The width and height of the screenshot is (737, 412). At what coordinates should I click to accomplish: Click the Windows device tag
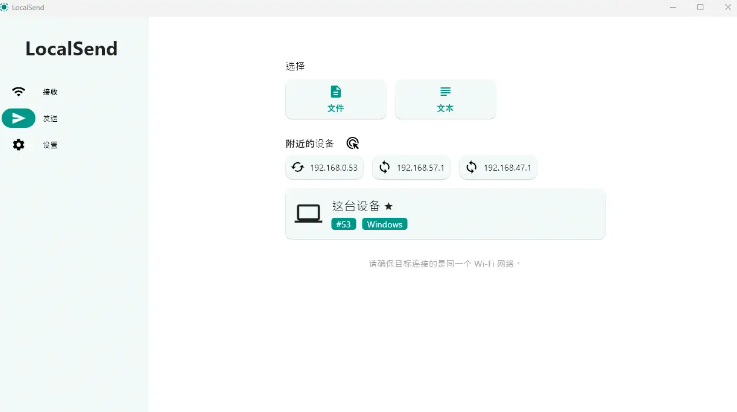384,224
